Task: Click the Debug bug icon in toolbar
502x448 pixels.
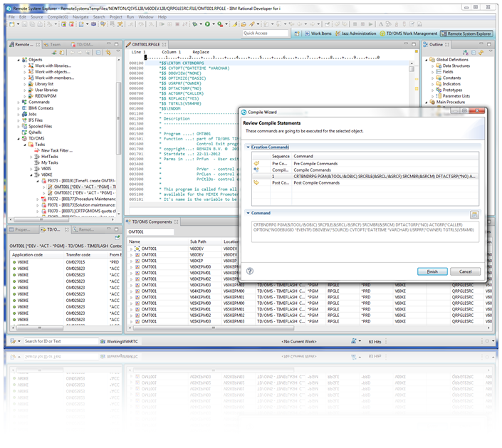Action: [x=194, y=24]
